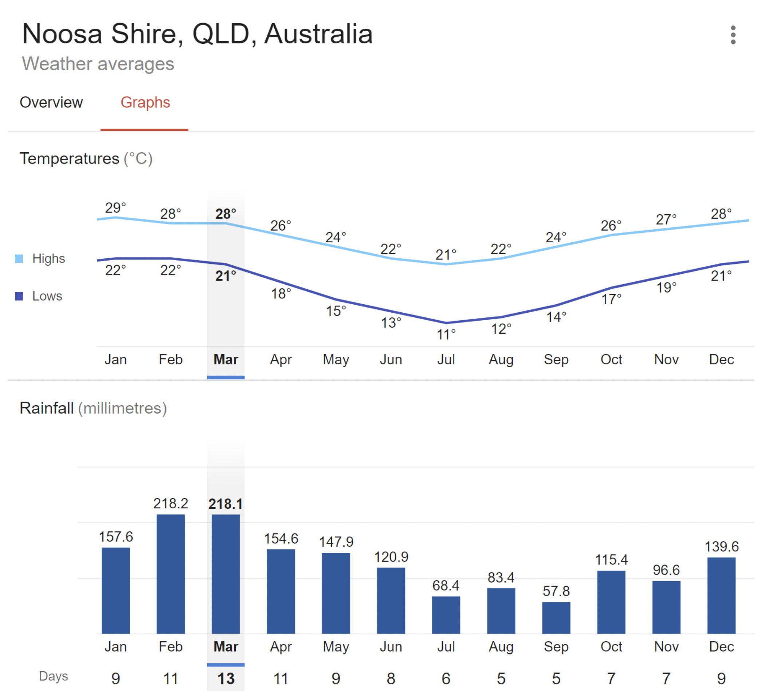
Task: Click the dark blue Lows legend swatch
Action: tap(19, 296)
